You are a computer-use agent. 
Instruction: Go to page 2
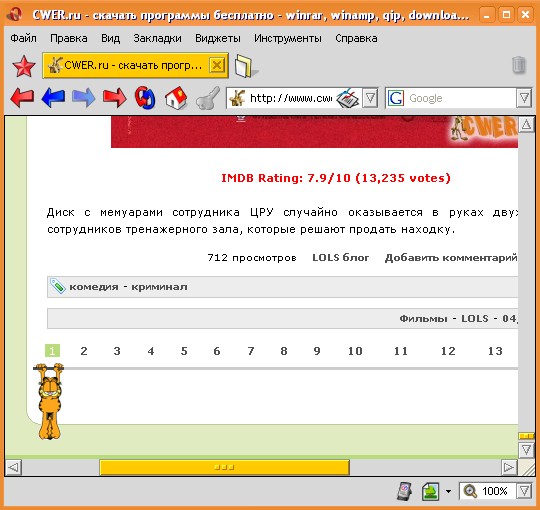pyautogui.click(x=84, y=351)
